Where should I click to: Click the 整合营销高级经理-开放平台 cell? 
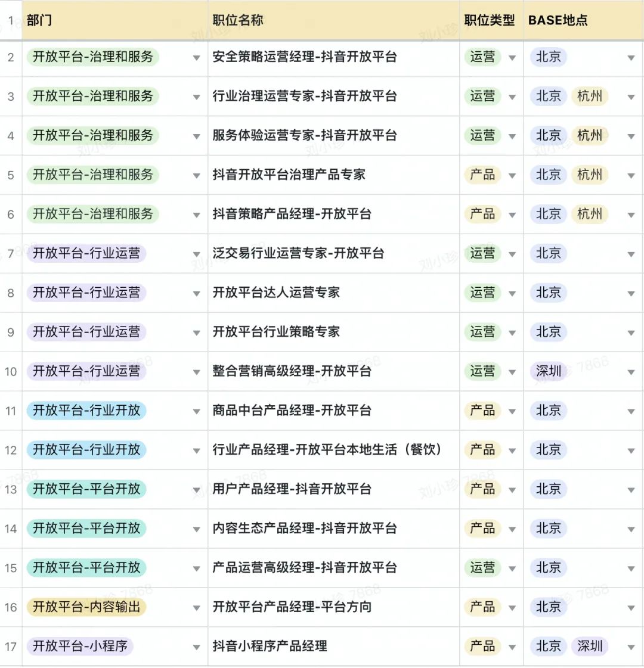(292, 371)
